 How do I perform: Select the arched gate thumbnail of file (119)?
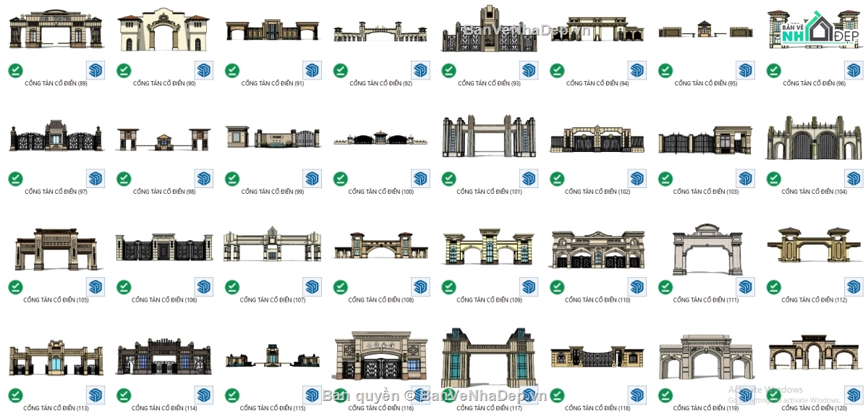point(706,357)
